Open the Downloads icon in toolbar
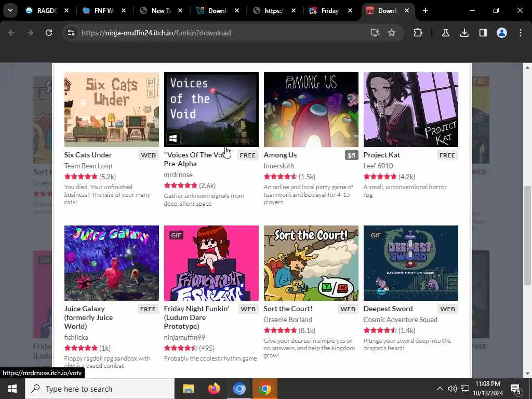This screenshot has height=399, width=532. pos(464,33)
